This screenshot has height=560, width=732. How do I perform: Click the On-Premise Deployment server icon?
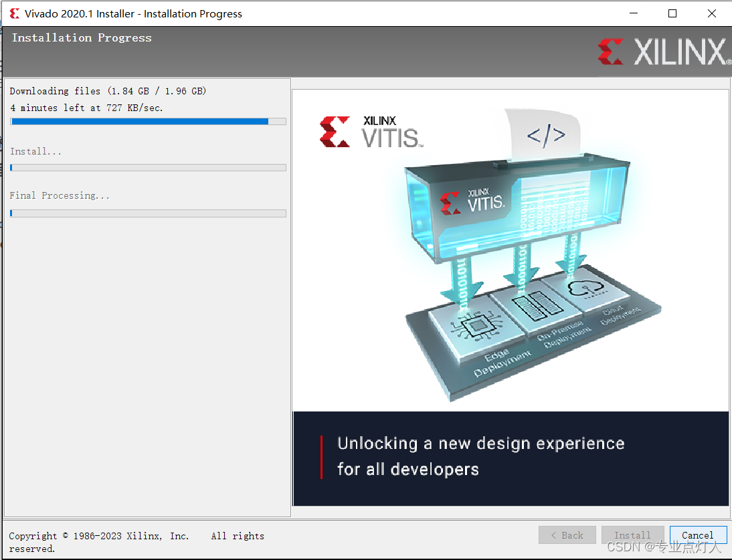(538, 306)
